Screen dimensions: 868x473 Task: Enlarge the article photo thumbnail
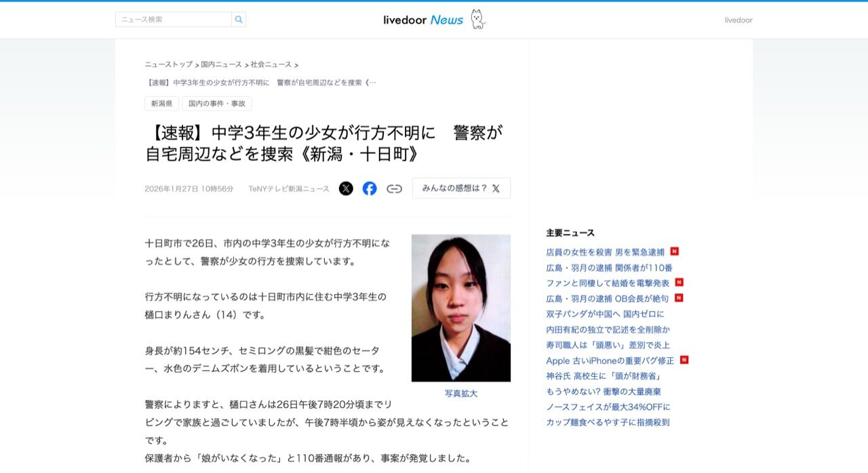point(461,308)
